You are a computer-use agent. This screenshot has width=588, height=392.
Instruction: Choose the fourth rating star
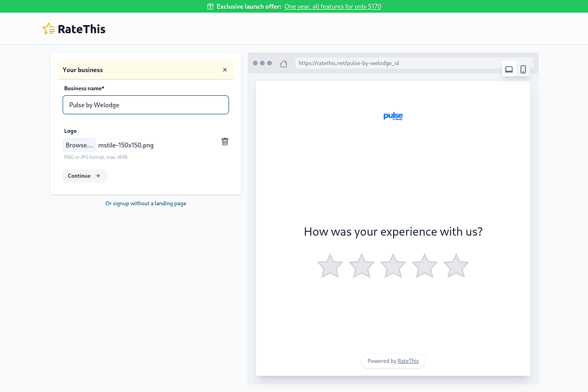(x=425, y=266)
